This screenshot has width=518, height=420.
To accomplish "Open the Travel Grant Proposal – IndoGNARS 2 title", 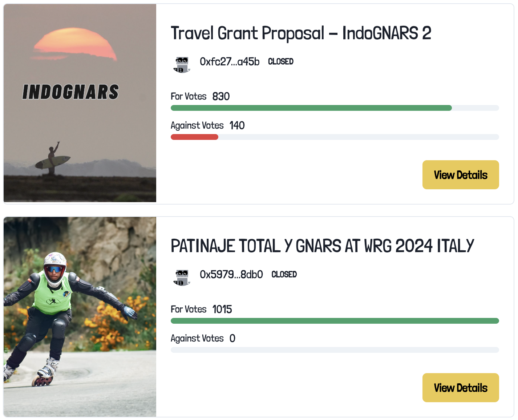I will [301, 33].
